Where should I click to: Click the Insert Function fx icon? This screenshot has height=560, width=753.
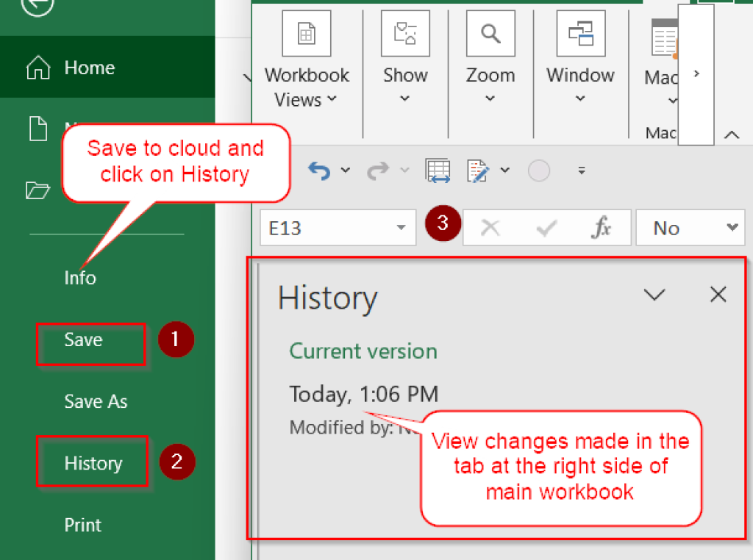pos(602,227)
